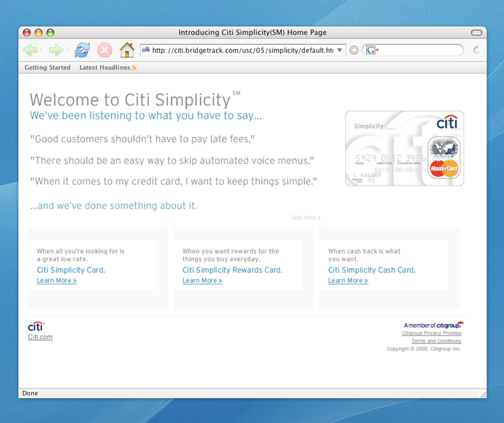Go forward with the green Forward arrow
Screen dimensions: 504x423
(x=56, y=50)
